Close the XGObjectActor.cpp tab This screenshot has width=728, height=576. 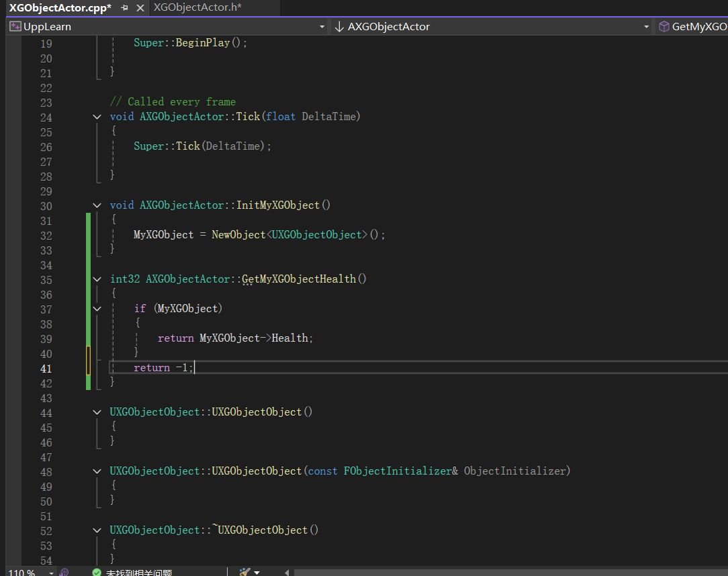(x=140, y=8)
